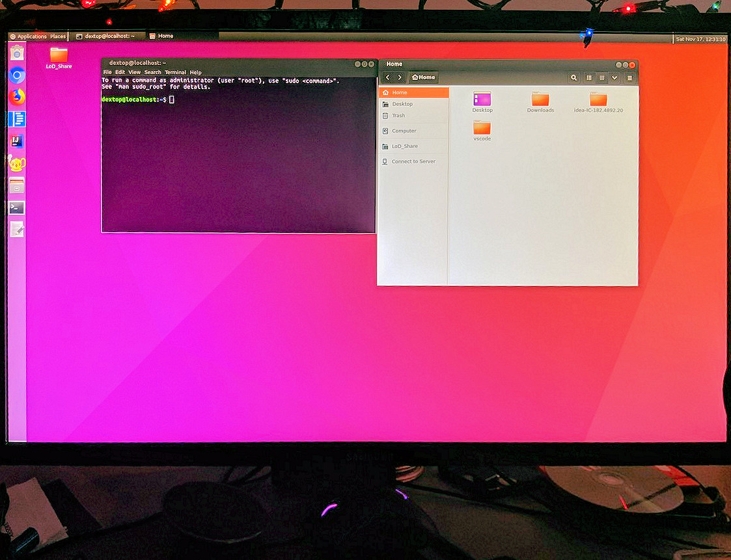Select Trash in Files sidebar
This screenshot has width=731, height=560.
[414, 116]
